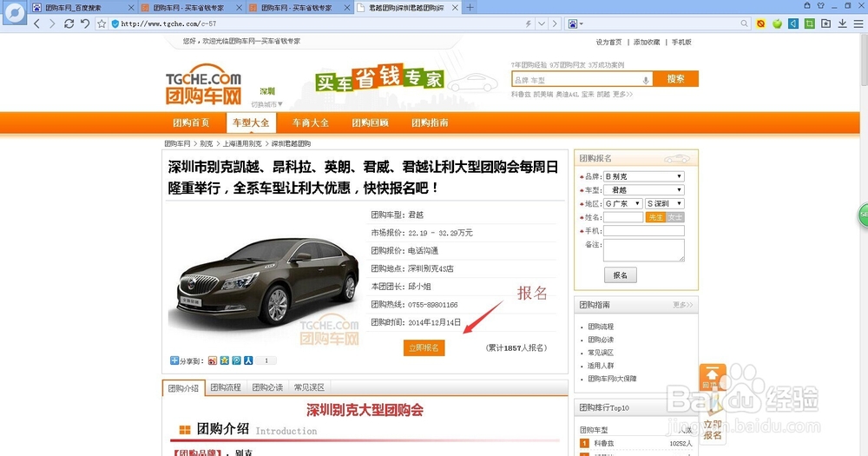Share via the Tencent Weibo icon

pos(236,360)
